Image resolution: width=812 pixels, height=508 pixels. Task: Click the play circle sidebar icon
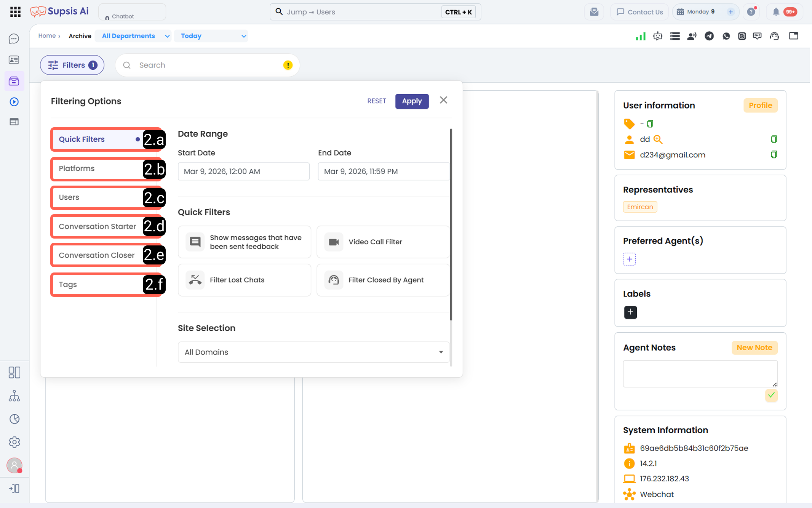coord(14,102)
